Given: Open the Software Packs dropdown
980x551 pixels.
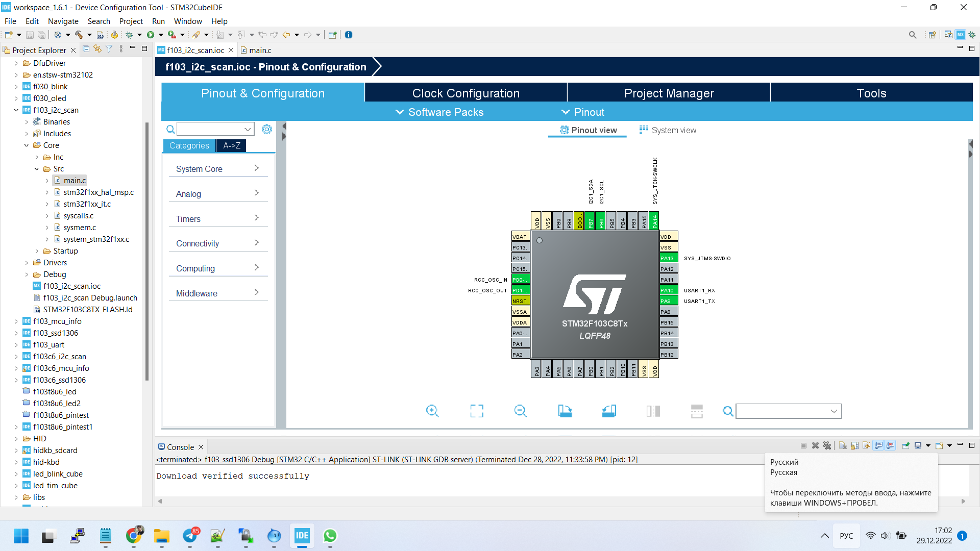Looking at the screenshot, I should (439, 112).
